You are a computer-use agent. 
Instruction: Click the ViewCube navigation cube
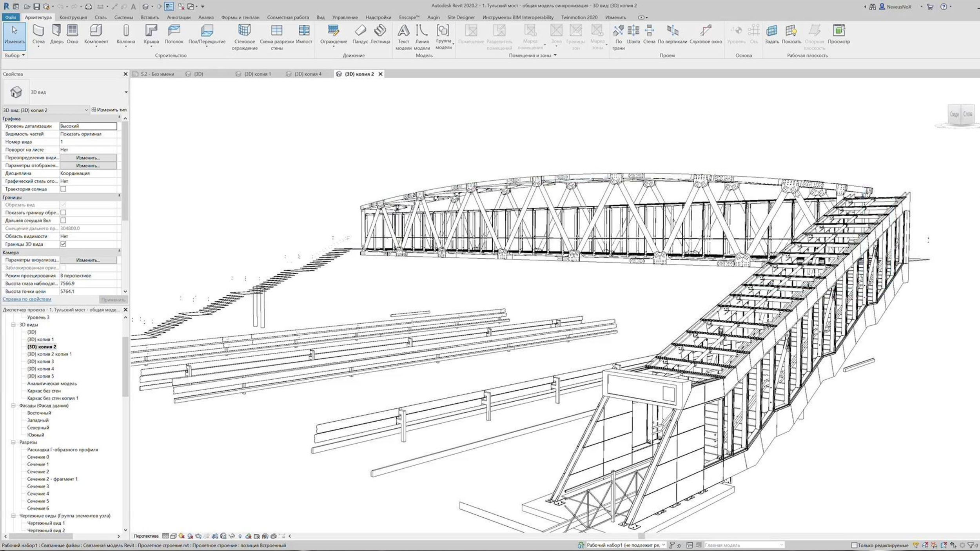tap(960, 114)
